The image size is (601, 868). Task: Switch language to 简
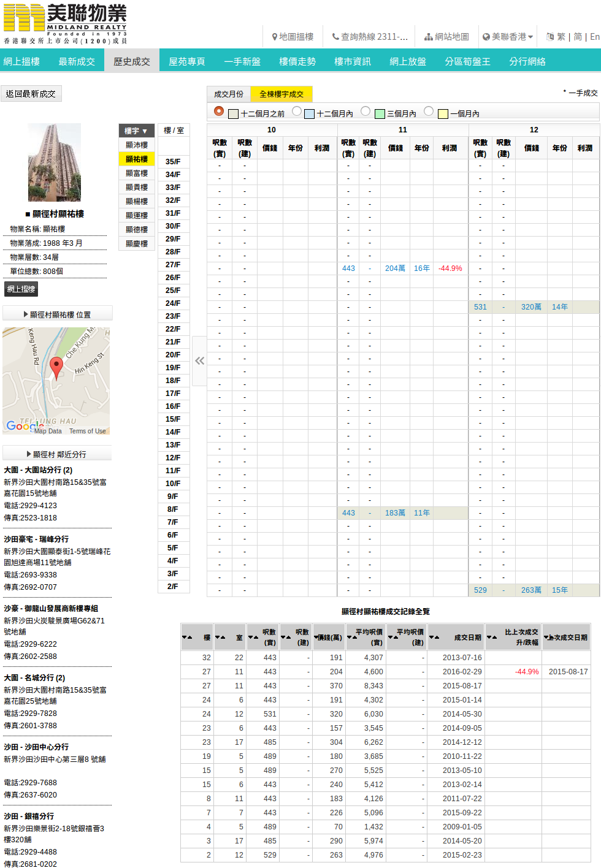point(578,37)
